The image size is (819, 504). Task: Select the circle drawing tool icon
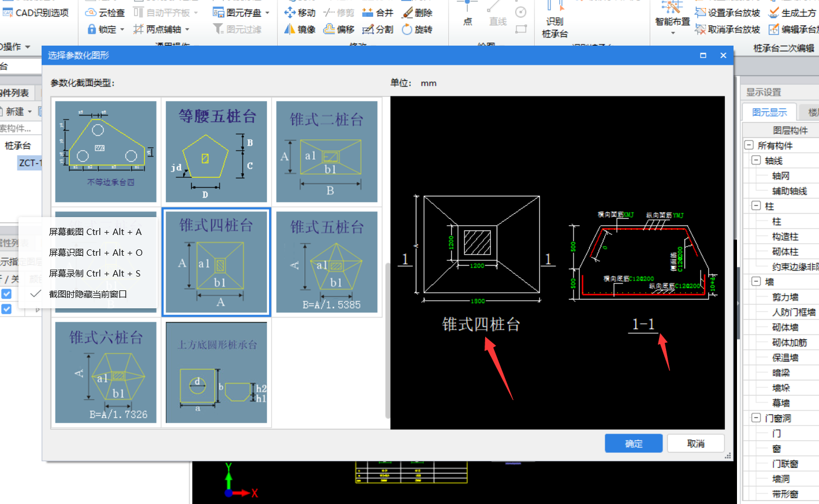[x=521, y=12]
